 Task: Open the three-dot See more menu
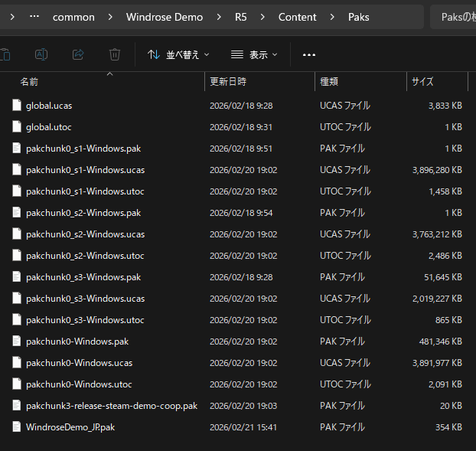pyautogui.click(x=309, y=54)
